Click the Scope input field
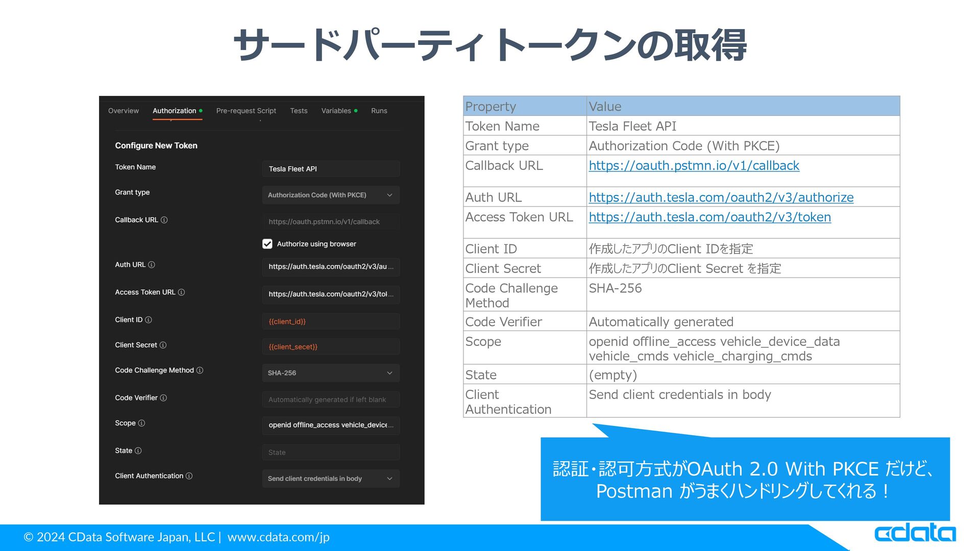 point(331,425)
